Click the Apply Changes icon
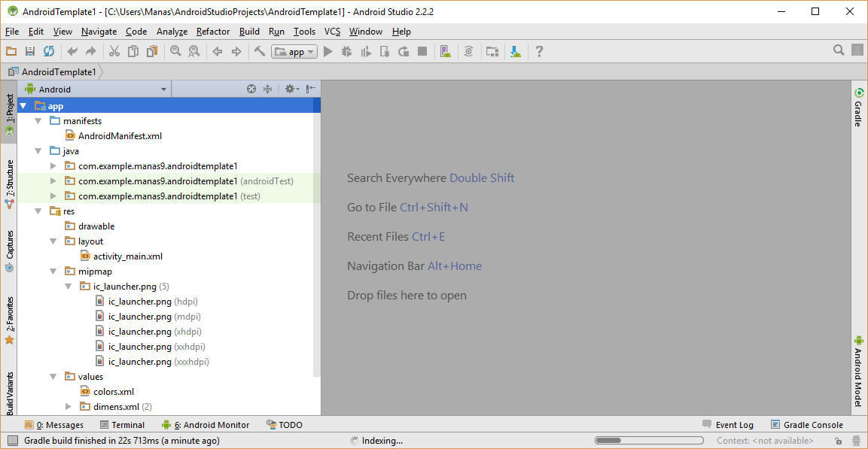Image resolution: width=868 pixels, height=449 pixels. click(404, 51)
